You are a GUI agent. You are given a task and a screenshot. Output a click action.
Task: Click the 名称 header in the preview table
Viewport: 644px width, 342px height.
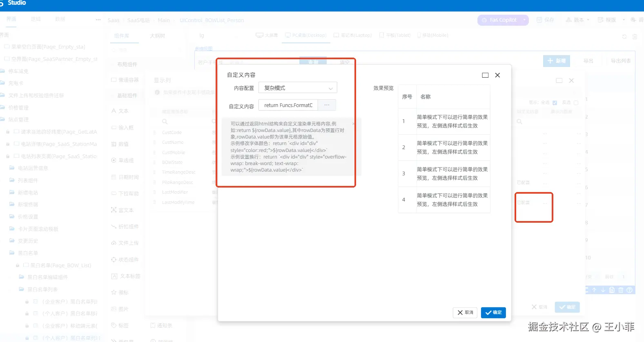click(x=426, y=97)
